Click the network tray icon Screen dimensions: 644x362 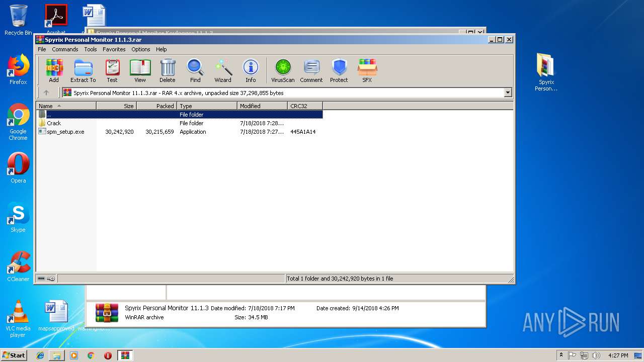click(x=584, y=355)
